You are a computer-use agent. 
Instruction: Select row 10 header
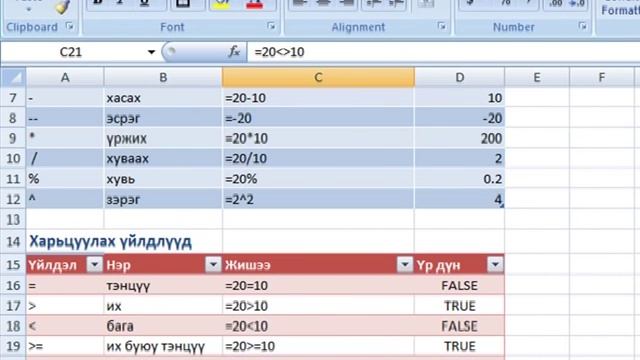[13, 158]
